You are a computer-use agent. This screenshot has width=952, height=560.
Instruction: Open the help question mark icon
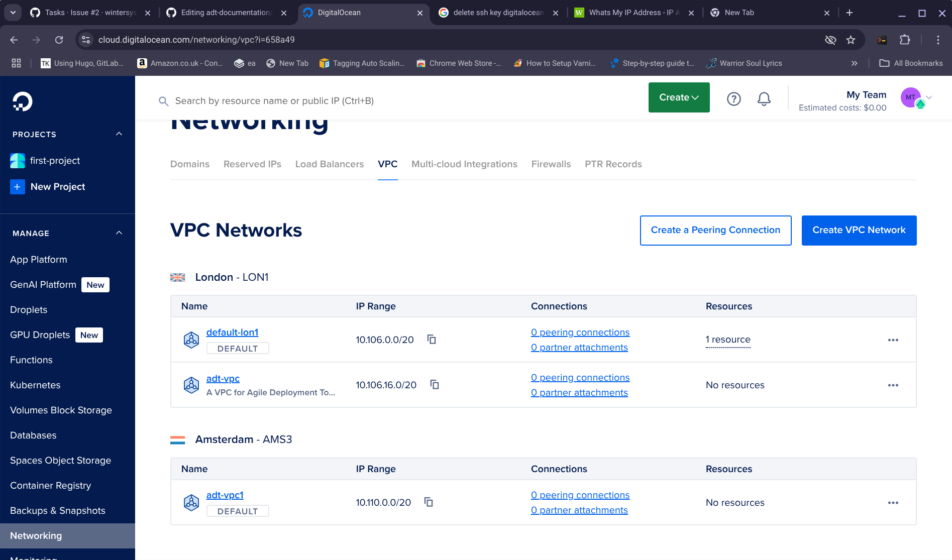coord(733,99)
